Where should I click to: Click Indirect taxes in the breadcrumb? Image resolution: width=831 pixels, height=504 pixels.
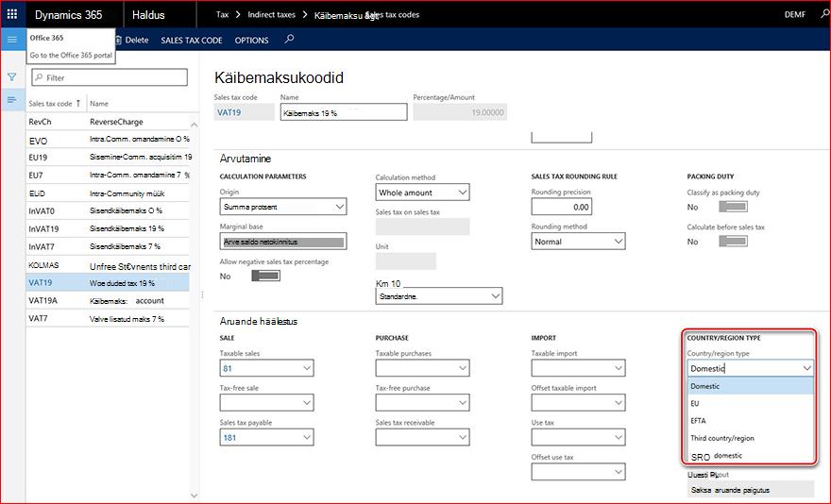pyautogui.click(x=271, y=15)
